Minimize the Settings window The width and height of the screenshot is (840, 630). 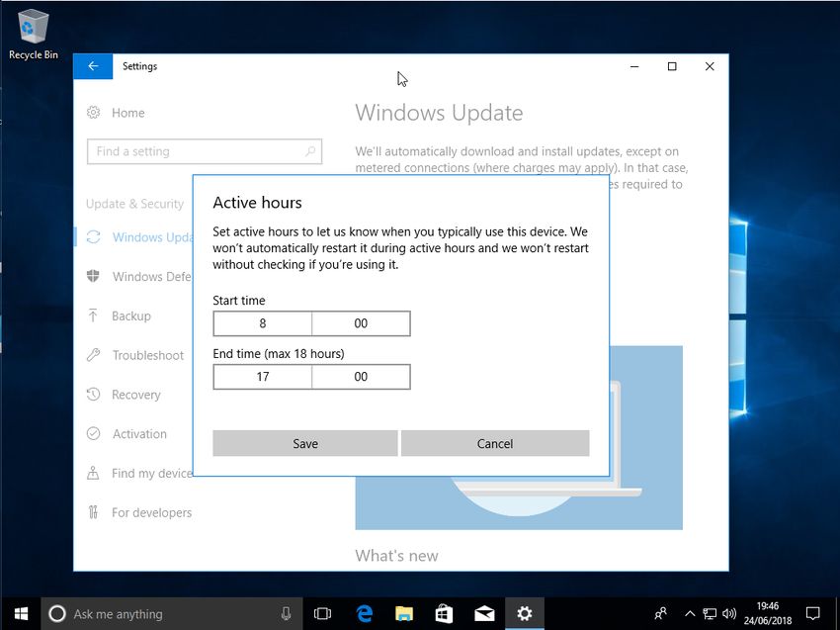pyautogui.click(x=634, y=66)
